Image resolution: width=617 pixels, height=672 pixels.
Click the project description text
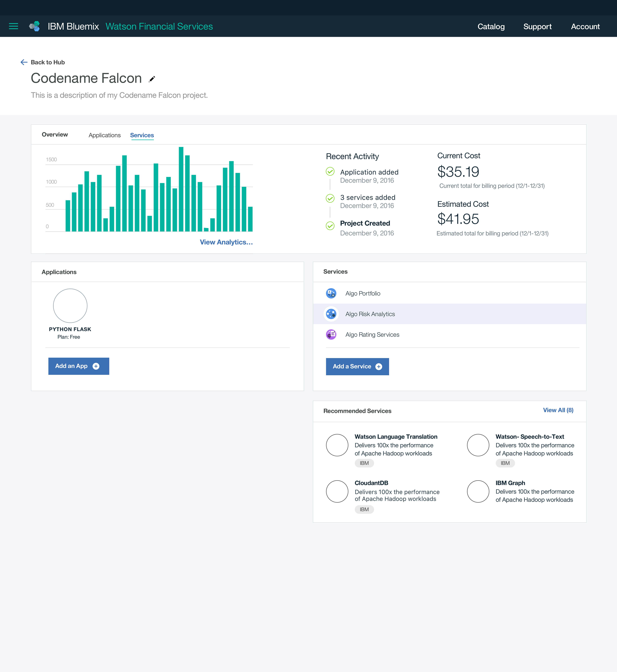pyautogui.click(x=119, y=95)
